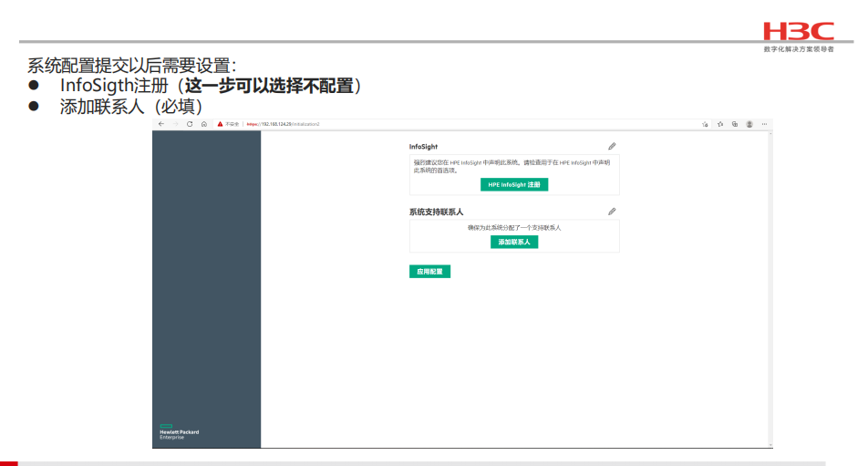868x466 pixels.
Task: Click the 确保为此系统分配了一个支持联系人 text
Action: pyautogui.click(x=514, y=227)
